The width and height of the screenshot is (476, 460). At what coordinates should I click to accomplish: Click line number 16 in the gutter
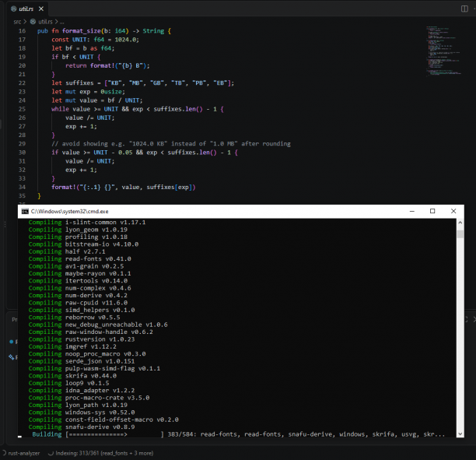coord(22,31)
